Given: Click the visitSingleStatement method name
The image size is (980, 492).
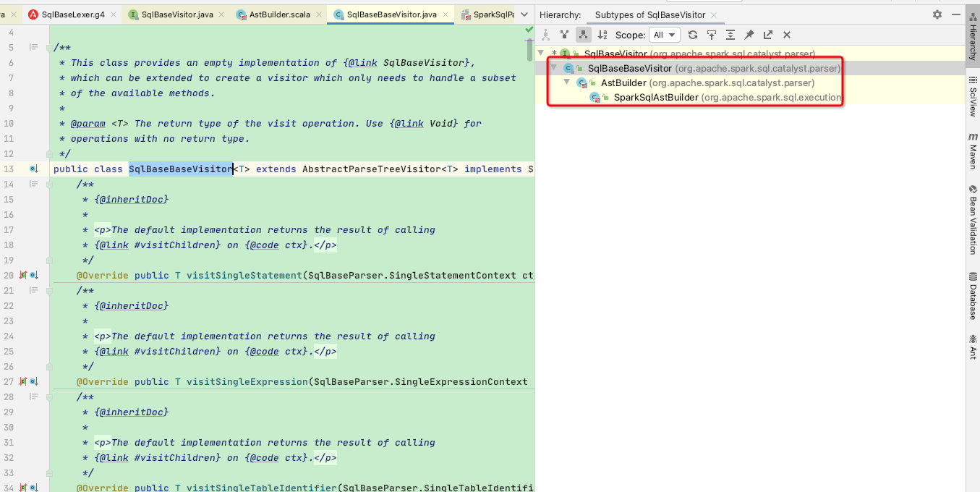Looking at the screenshot, I should 244,275.
